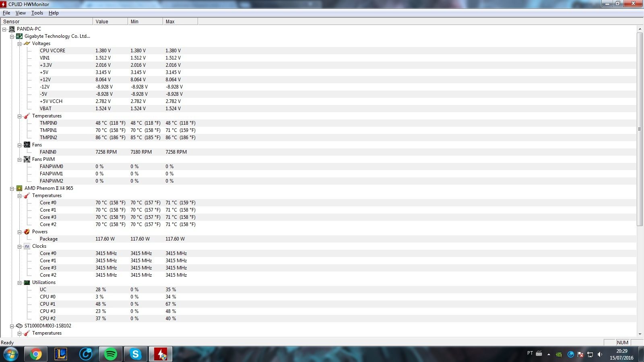The width and height of the screenshot is (644, 362).
Task: Open the Tools menu
Action: pos(37,13)
